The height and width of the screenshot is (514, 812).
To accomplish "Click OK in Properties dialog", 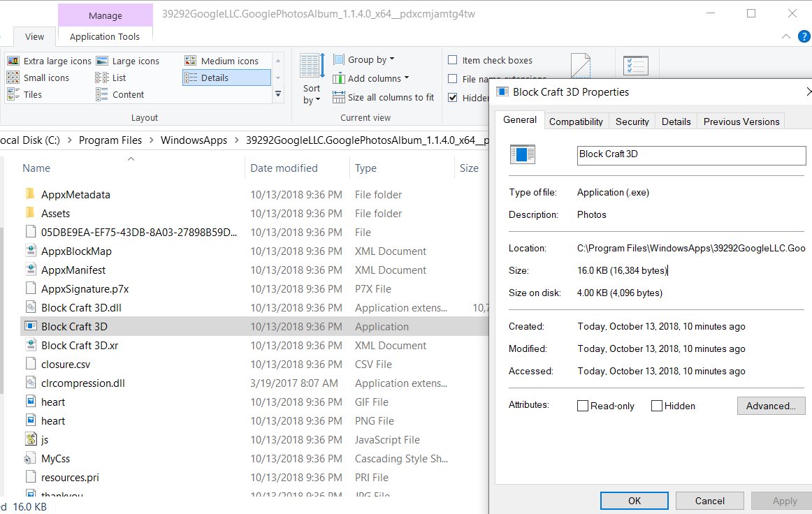I will (635, 501).
